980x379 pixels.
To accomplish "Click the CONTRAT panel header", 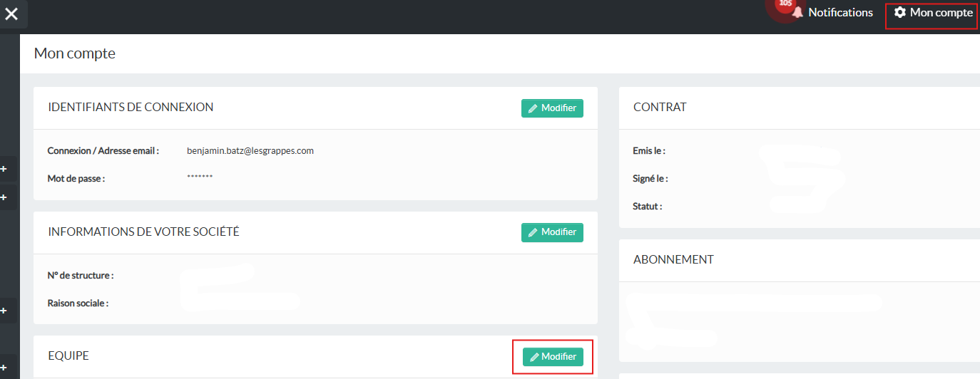I will click(x=660, y=107).
